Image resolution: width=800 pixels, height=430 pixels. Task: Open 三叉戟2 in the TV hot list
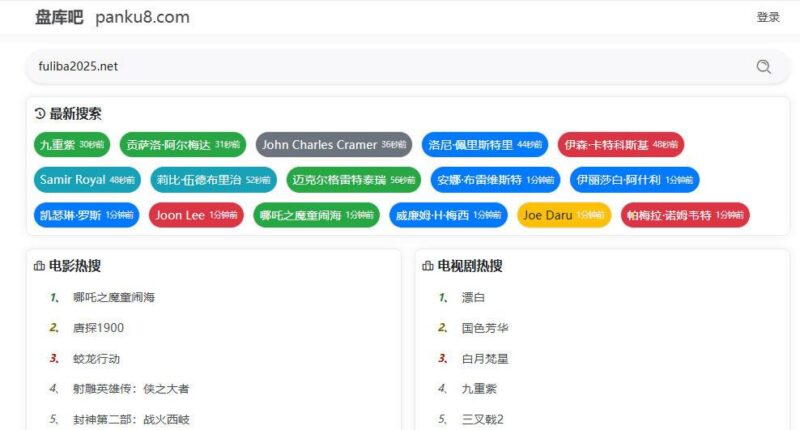483,420
